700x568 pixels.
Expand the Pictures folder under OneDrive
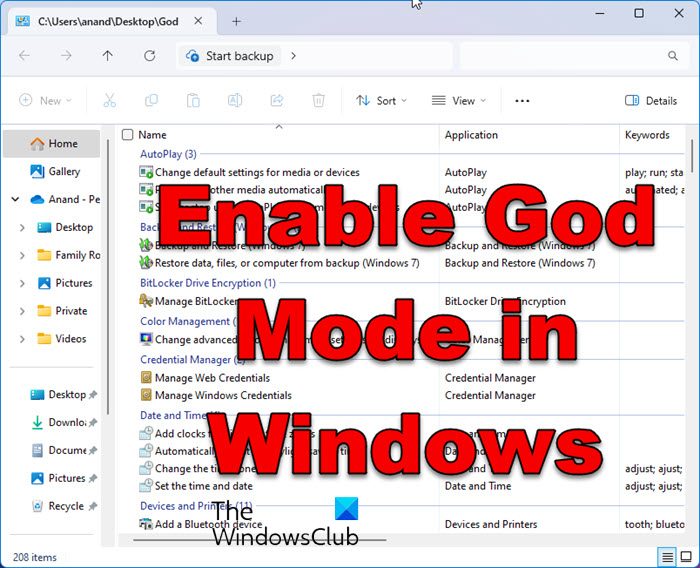point(22,283)
